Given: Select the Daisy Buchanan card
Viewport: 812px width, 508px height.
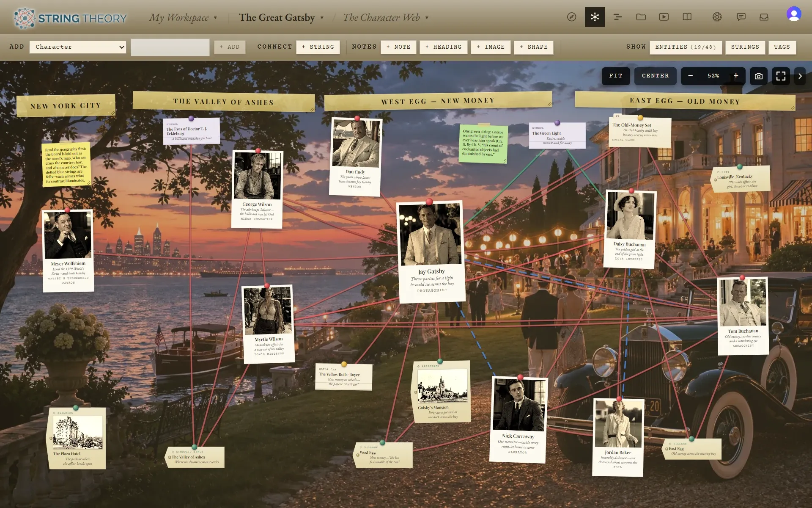Looking at the screenshot, I should (x=630, y=229).
